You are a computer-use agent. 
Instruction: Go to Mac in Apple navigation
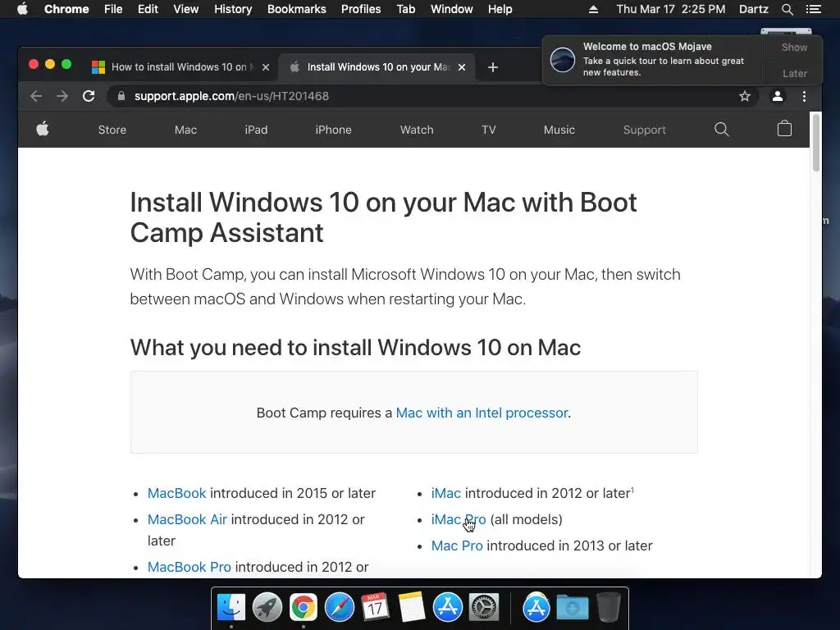tap(185, 130)
